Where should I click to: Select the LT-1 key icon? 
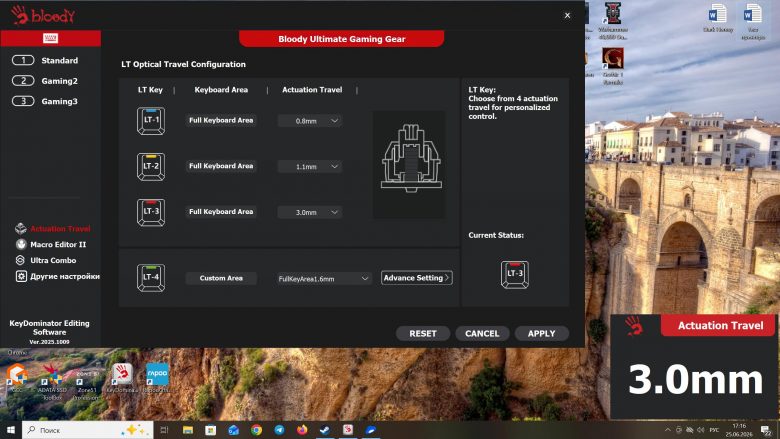point(151,121)
